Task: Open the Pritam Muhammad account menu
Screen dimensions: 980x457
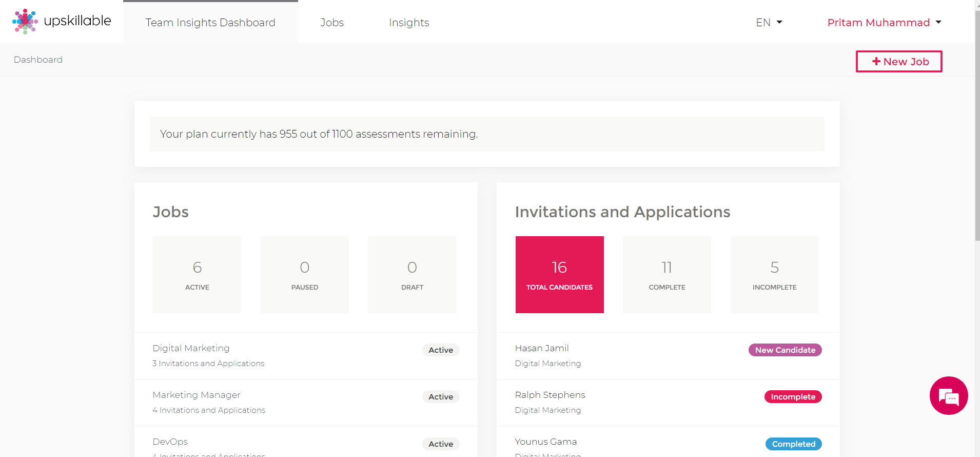Action: point(885,23)
